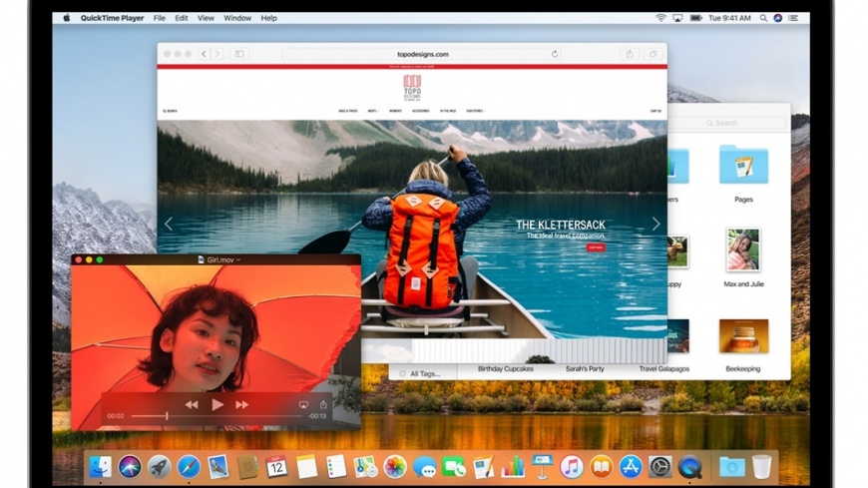Open the Bags & Packs site menu
This screenshot has width=868, height=488.
[348, 112]
